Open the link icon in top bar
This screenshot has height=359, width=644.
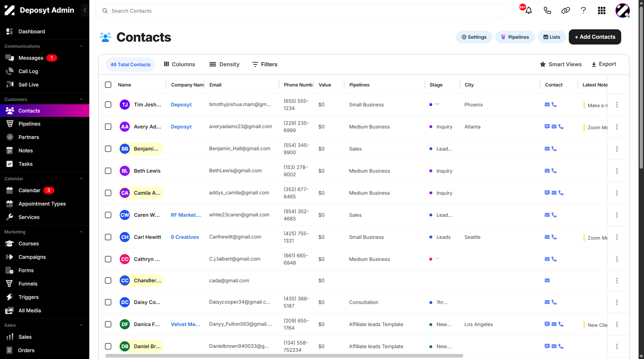tap(566, 10)
